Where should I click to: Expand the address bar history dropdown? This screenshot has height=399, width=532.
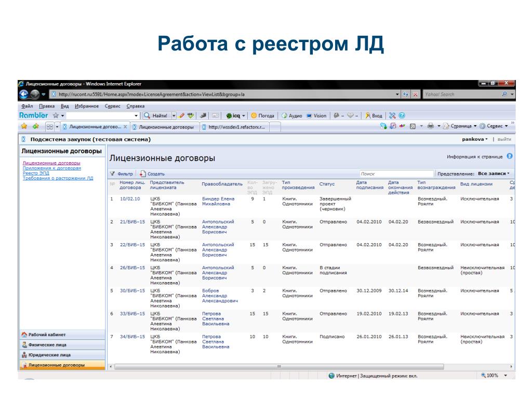click(x=397, y=95)
